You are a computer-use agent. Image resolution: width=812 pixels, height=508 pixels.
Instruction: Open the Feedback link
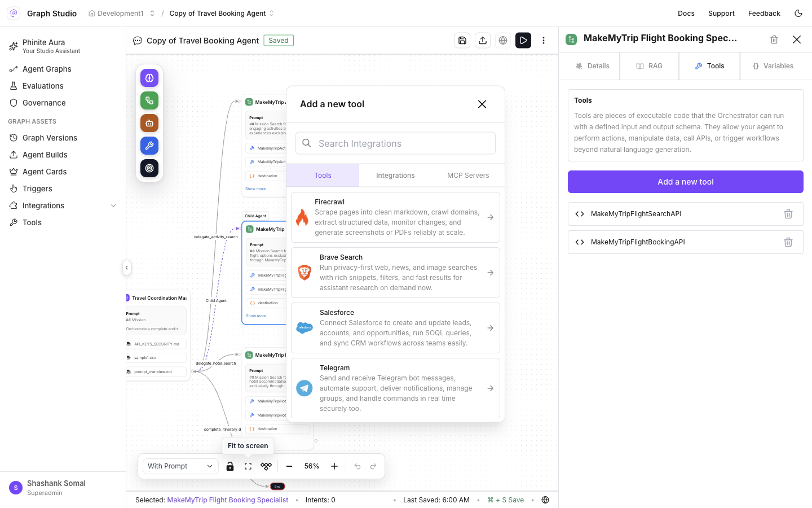(x=764, y=14)
